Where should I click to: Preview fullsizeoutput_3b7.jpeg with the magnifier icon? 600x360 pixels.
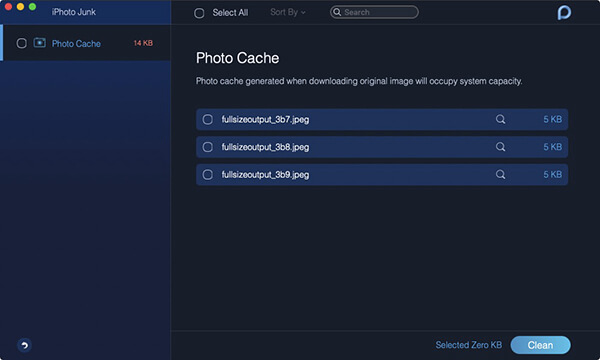500,119
